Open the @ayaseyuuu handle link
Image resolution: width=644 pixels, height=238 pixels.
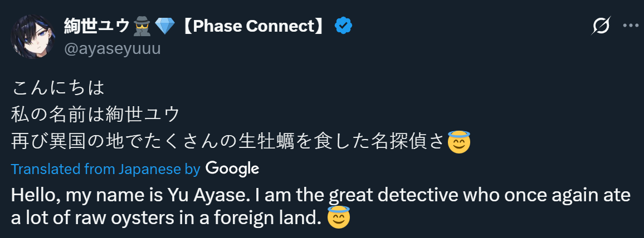[x=112, y=49]
